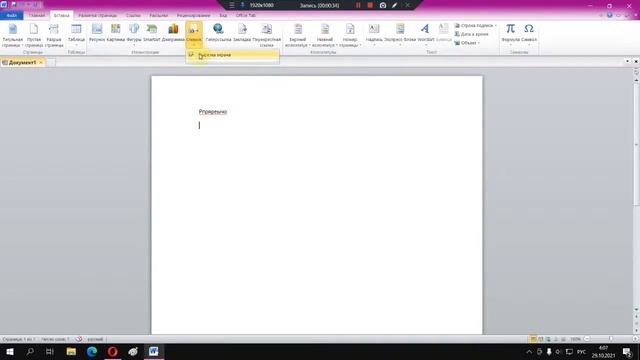Stop the screen recording
Image resolution: width=640 pixels, height=360 pixels.
click(370, 5)
